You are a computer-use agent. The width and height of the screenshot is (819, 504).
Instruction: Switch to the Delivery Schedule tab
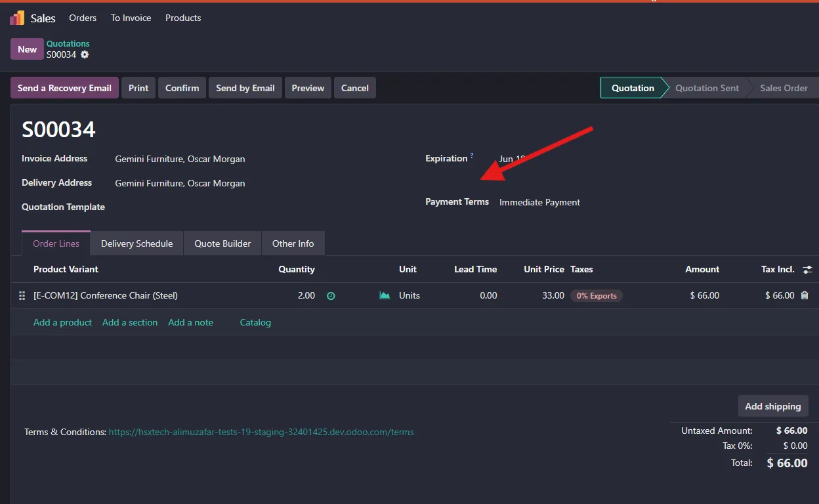pyautogui.click(x=137, y=243)
